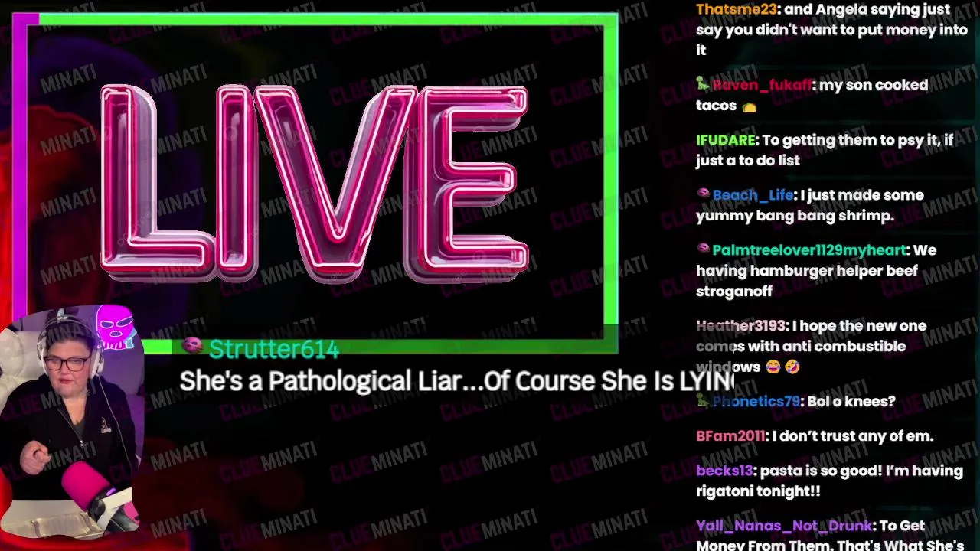This screenshot has height=551, width=980.
Task: Click the 'I don't trust any of em' message
Action: click(853, 436)
